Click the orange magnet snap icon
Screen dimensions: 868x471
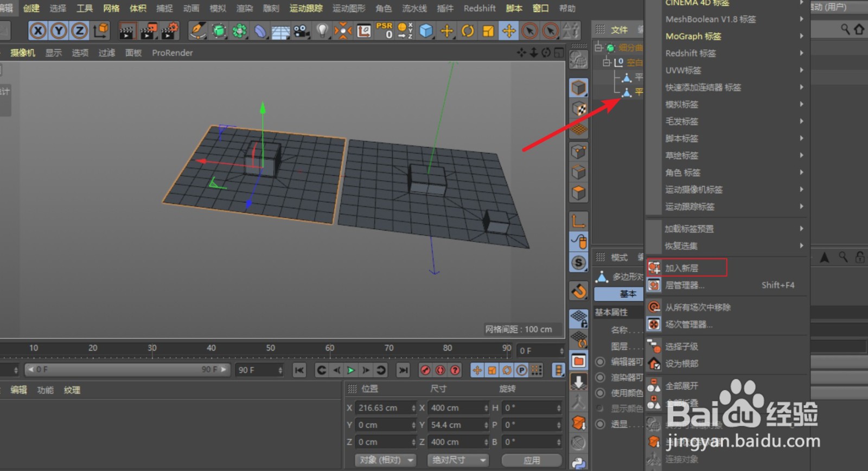click(579, 291)
